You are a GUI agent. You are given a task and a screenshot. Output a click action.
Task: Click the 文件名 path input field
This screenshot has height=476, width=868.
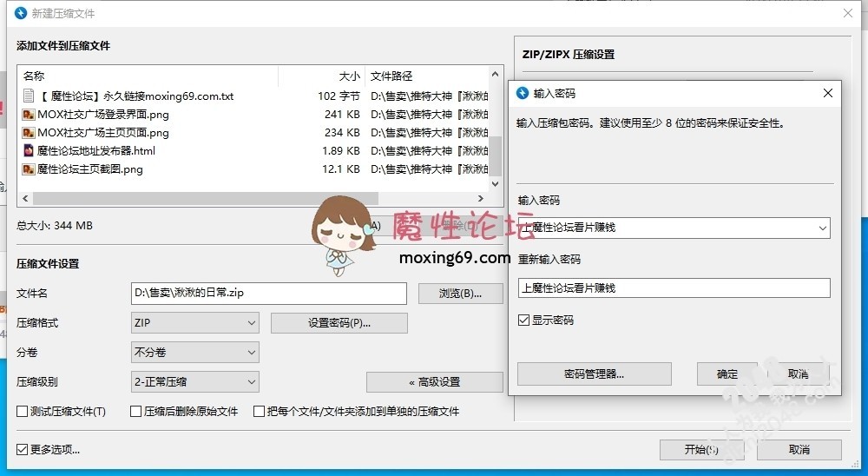269,293
